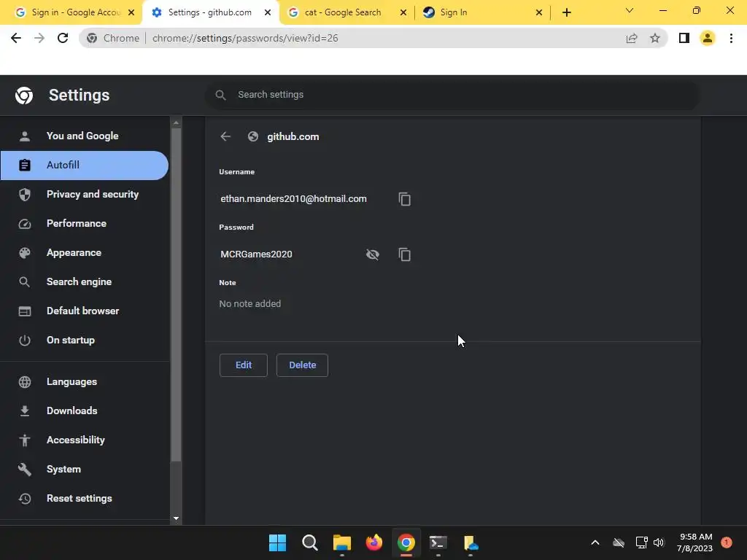Open Windows taskbar search
The image size is (747, 560).
[x=309, y=542]
